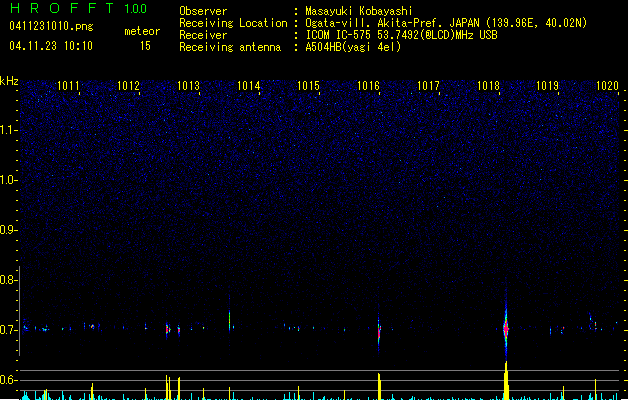Click the meteor count label
629x400 pixels.
tap(142, 31)
